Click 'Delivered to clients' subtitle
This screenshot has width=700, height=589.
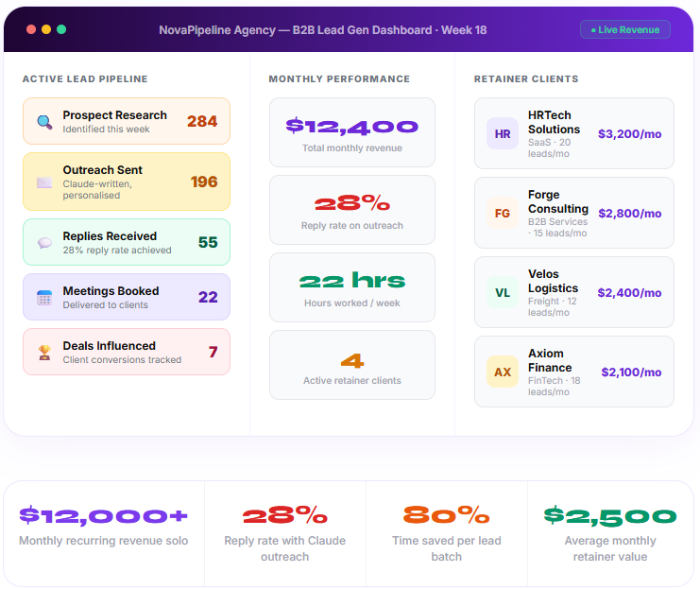tap(106, 304)
